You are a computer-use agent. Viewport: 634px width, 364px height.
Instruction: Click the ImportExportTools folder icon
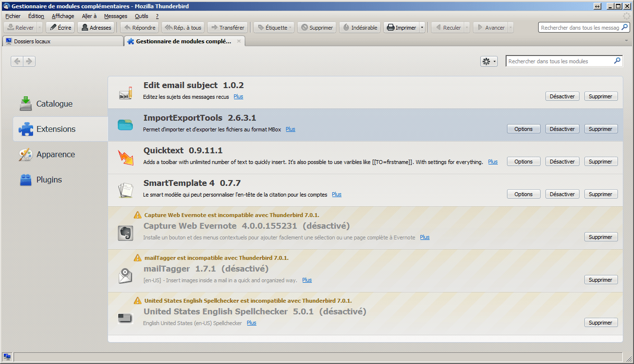(126, 125)
